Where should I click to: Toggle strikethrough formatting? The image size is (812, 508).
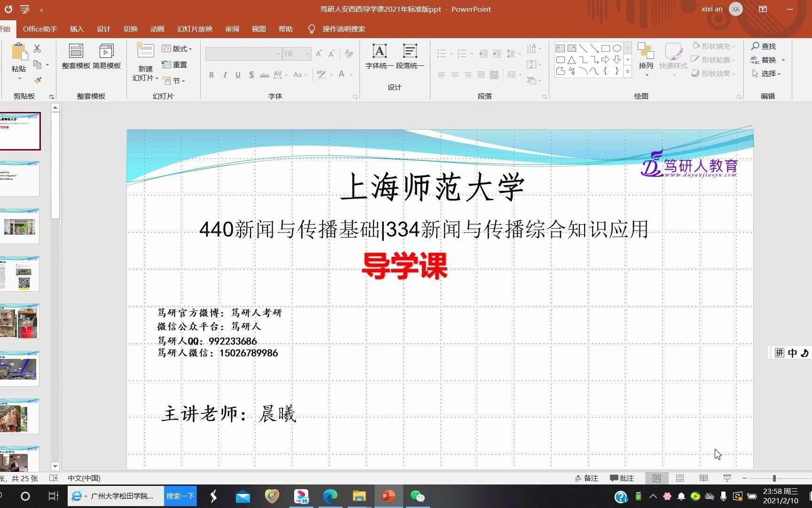point(265,75)
